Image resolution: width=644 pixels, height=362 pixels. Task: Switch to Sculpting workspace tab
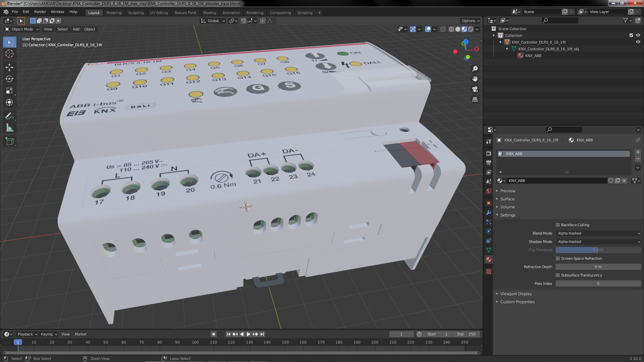coord(136,13)
